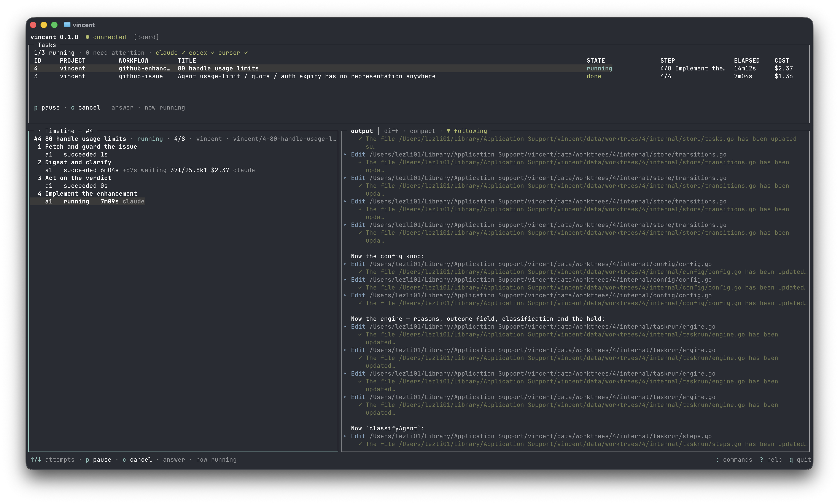Click cancel in the bottom status bar
Viewport: 839px width, 504px height.
tap(137, 460)
